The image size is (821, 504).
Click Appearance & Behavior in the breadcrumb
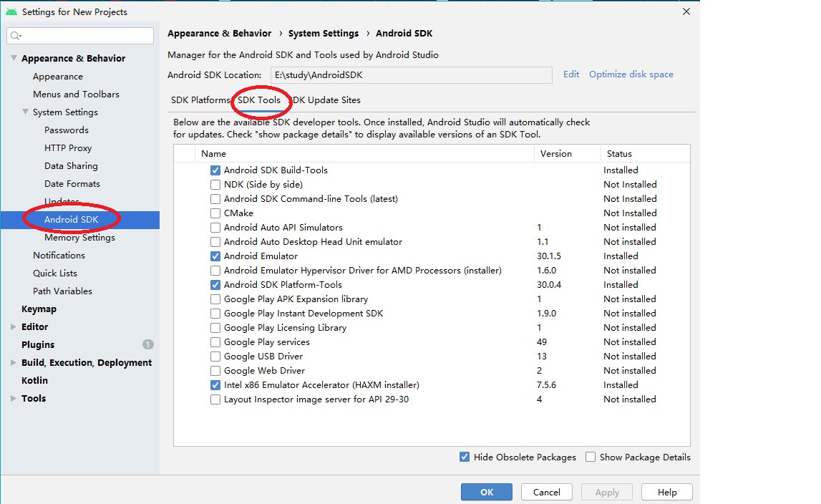pyautogui.click(x=220, y=34)
